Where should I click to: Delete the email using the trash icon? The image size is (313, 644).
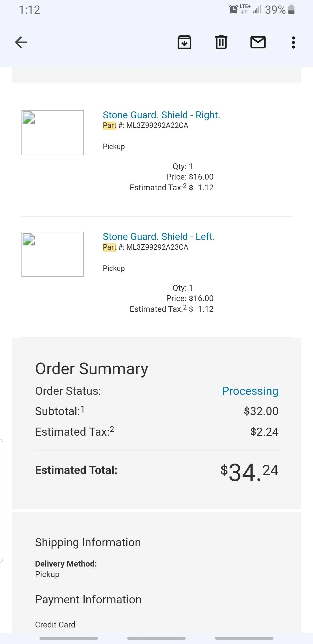221,42
